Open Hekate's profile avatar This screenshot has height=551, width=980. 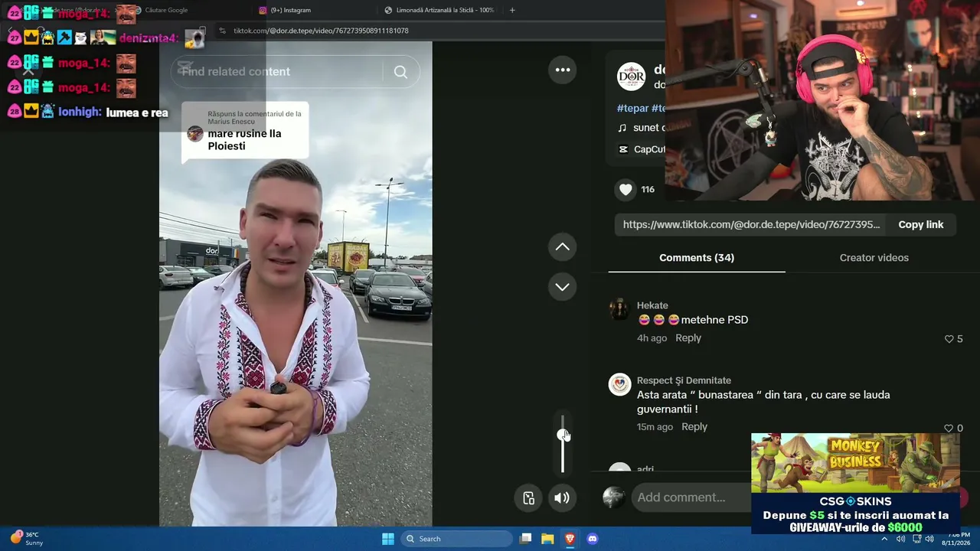pos(619,309)
